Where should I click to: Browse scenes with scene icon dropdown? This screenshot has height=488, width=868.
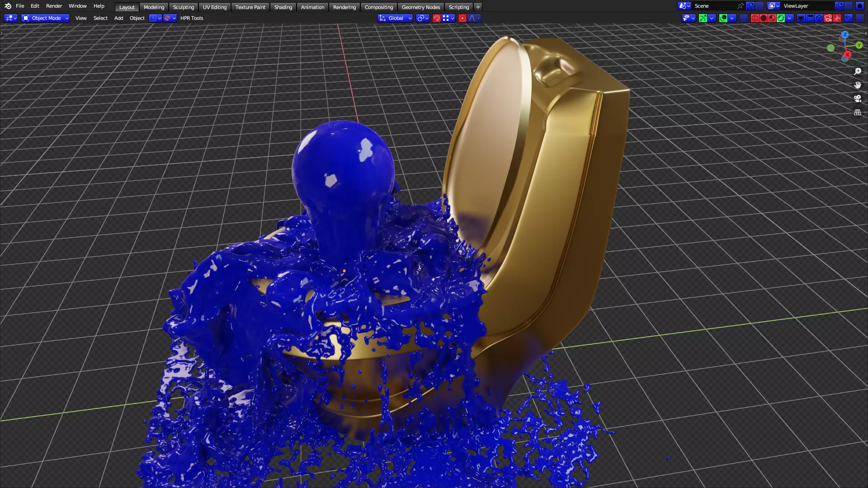tap(684, 6)
